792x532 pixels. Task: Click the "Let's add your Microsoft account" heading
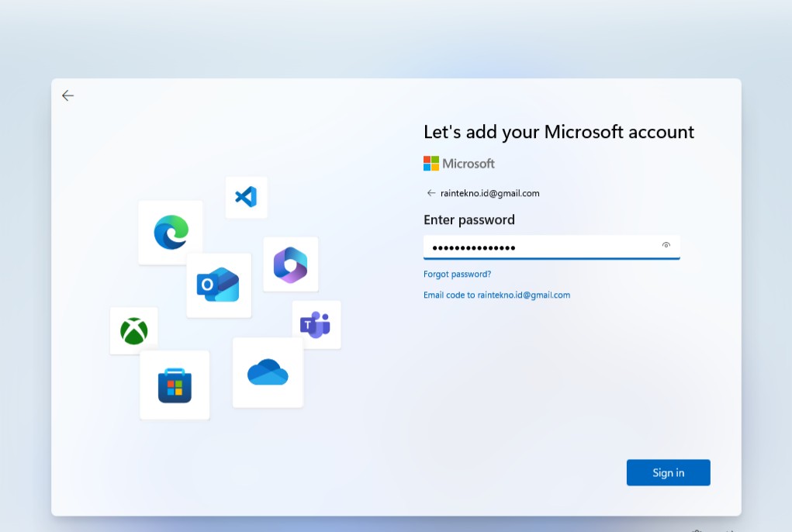(559, 132)
